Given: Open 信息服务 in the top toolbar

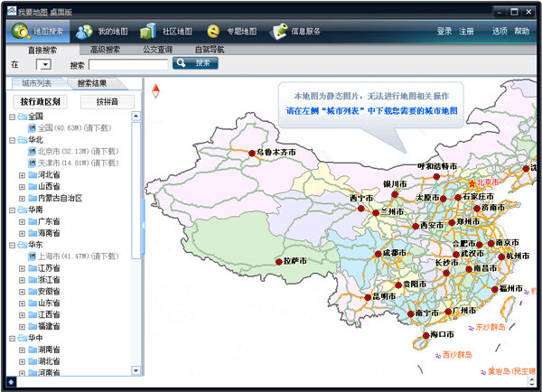Looking at the screenshot, I should tap(298, 32).
